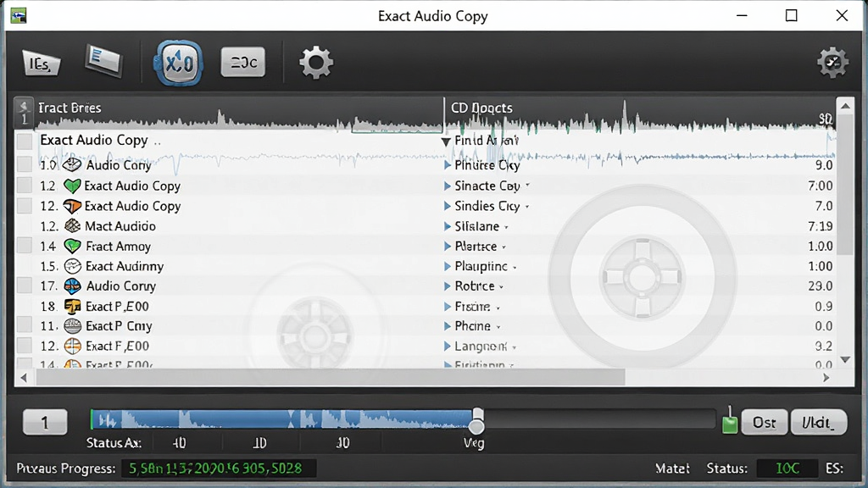Click the blue globe icon beside 'Audio Coruy'
Image resolution: width=868 pixels, height=488 pixels.
(73, 286)
